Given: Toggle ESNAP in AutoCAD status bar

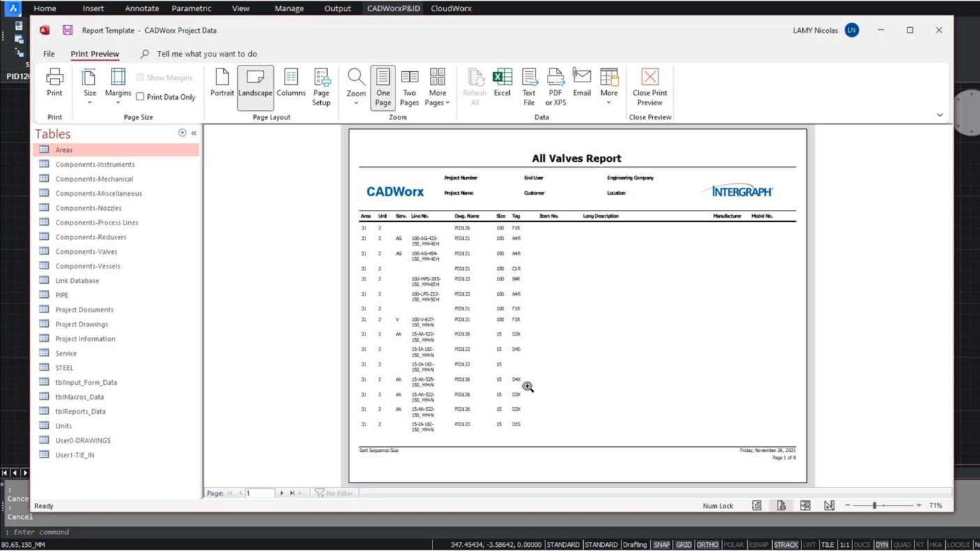Looking at the screenshot, I should 758,545.
